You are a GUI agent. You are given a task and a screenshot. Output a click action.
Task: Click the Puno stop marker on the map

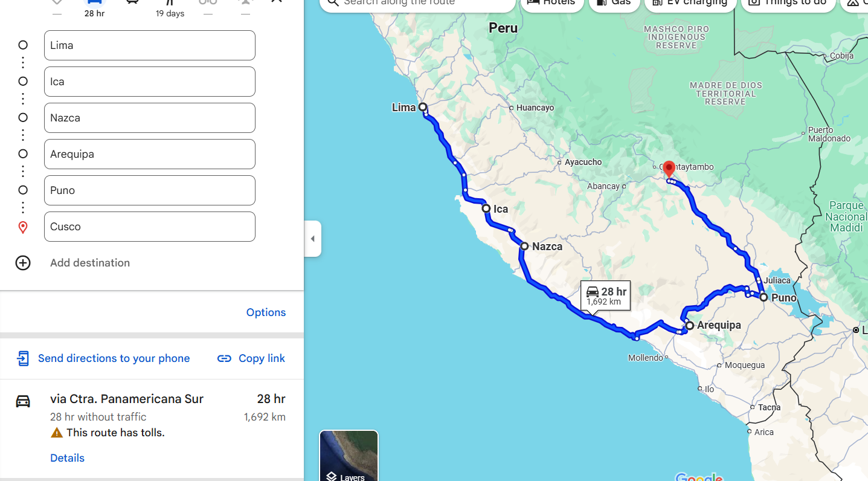[x=764, y=297]
